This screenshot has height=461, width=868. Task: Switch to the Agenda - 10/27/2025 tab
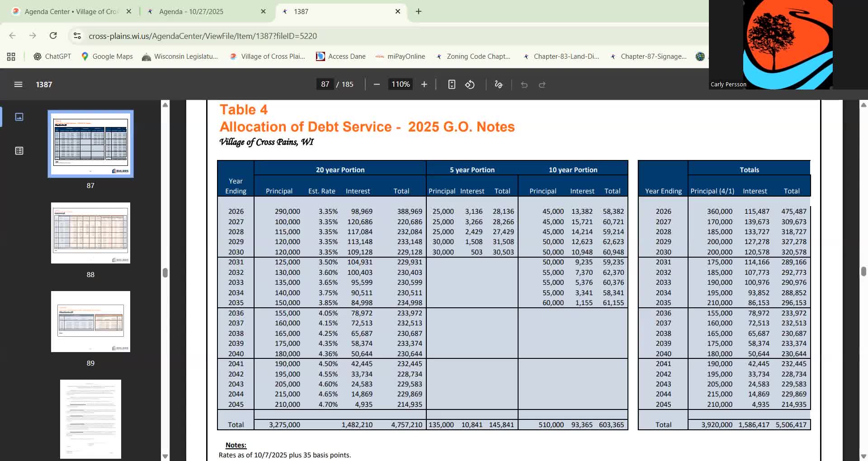click(191, 12)
